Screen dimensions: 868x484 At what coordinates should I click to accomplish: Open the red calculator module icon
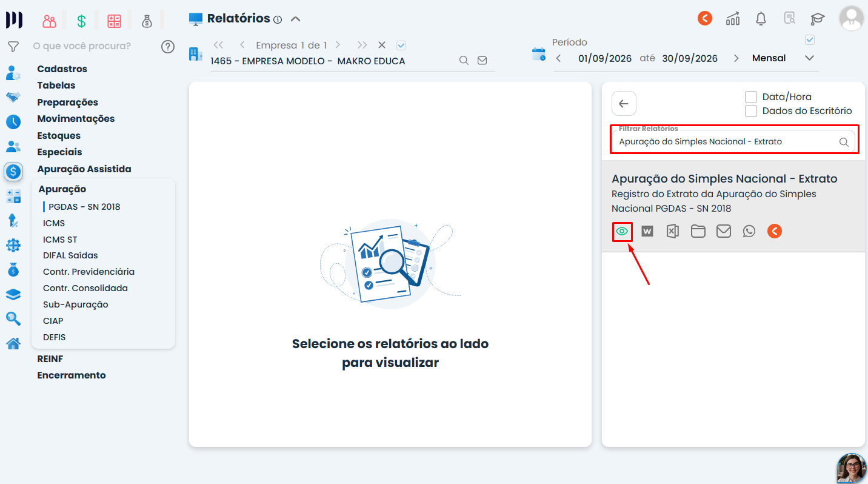click(x=114, y=21)
